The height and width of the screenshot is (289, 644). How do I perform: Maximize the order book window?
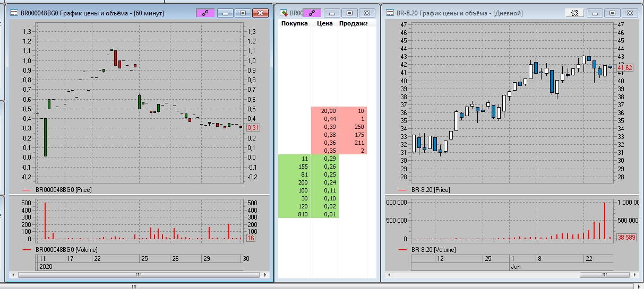(349, 13)
